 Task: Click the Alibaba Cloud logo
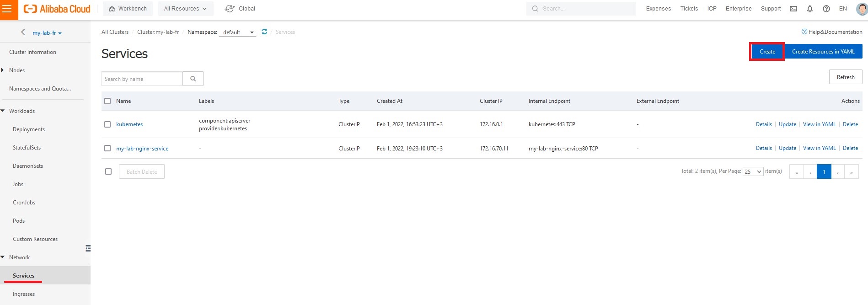click(57, 9)
